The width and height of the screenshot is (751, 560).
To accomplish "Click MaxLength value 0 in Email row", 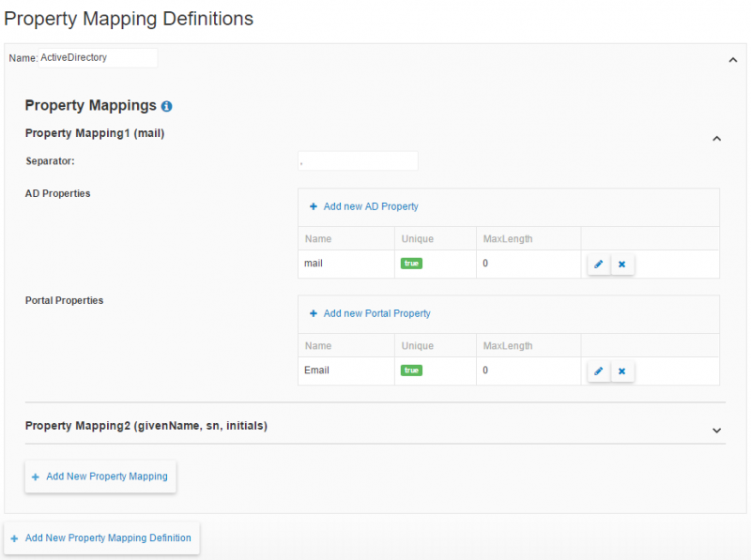I will pos(485,370).
